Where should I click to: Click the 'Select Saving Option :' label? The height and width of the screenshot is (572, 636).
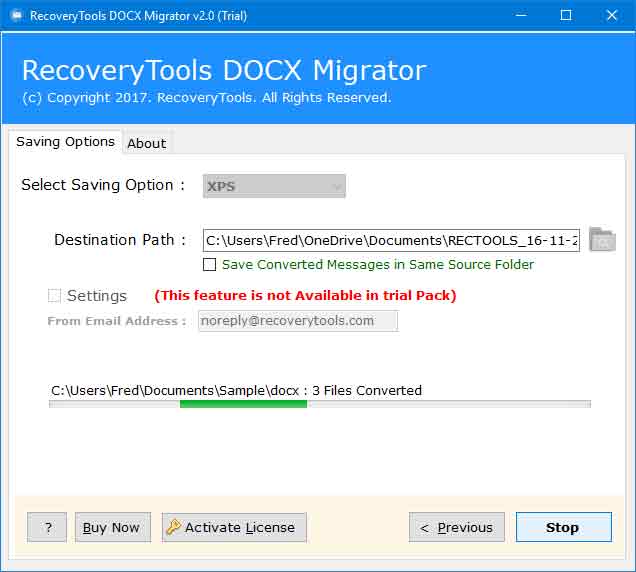pos(103,185)
